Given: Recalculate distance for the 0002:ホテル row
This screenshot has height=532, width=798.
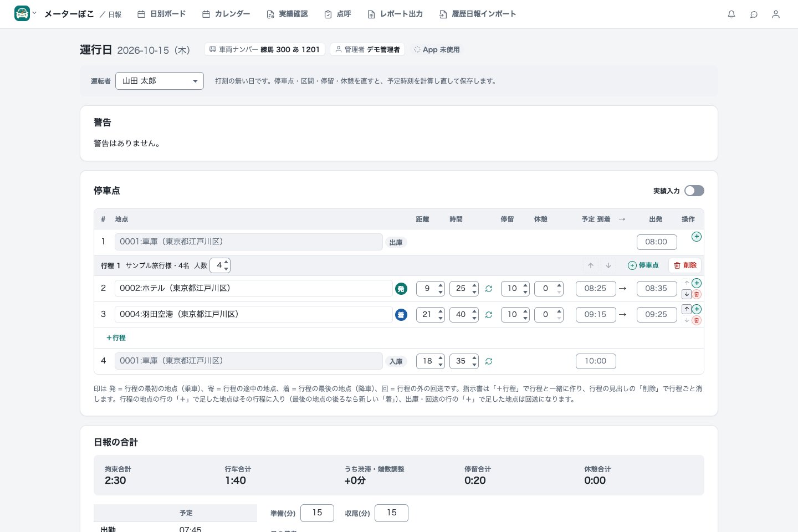Looking at the screenshot, I should [489, 289].
